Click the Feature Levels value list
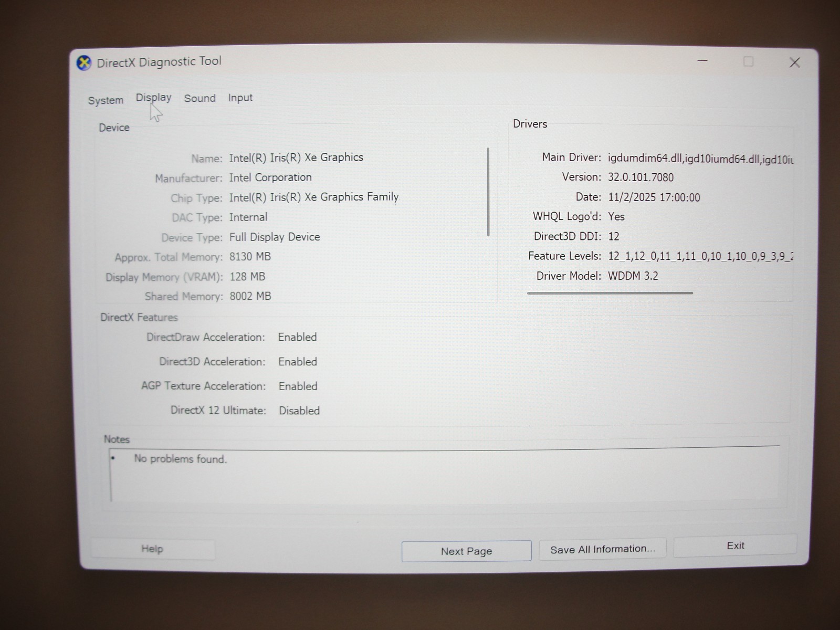 (x=700, y=256)
